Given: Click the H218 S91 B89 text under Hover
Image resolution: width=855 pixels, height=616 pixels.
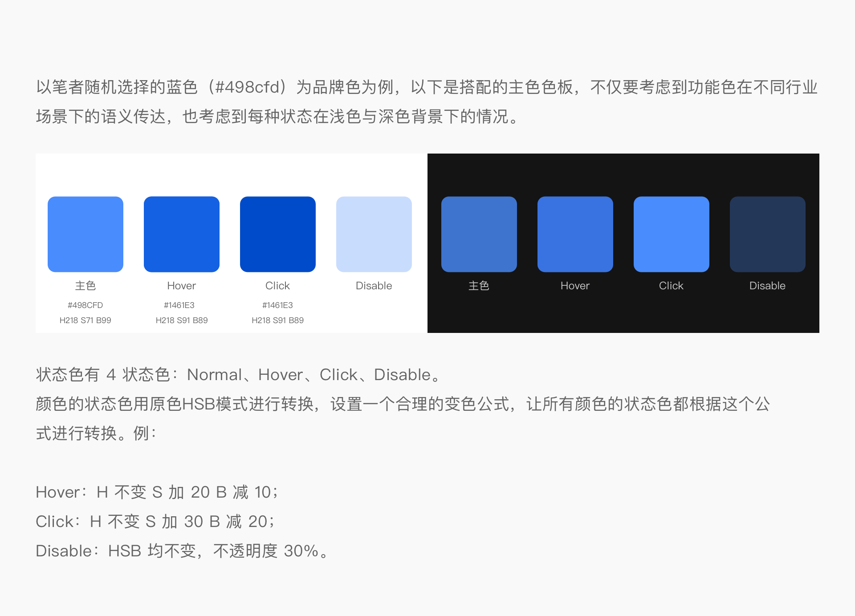Looking at the screenshot, I should tap(182, 320).
